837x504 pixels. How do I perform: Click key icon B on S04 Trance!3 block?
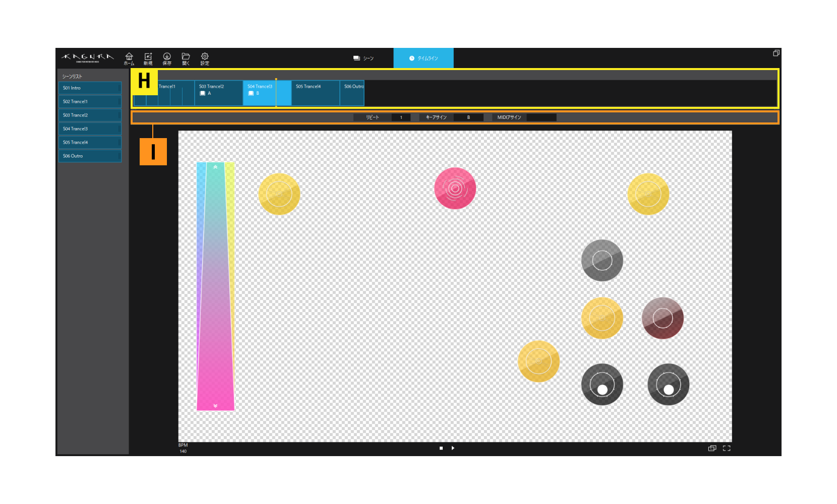tap(251, 93)
